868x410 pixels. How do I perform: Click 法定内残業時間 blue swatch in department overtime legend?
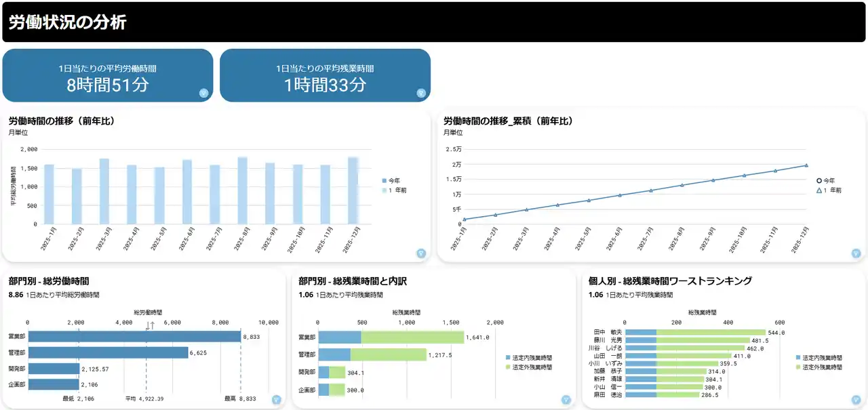click(509, 357)
